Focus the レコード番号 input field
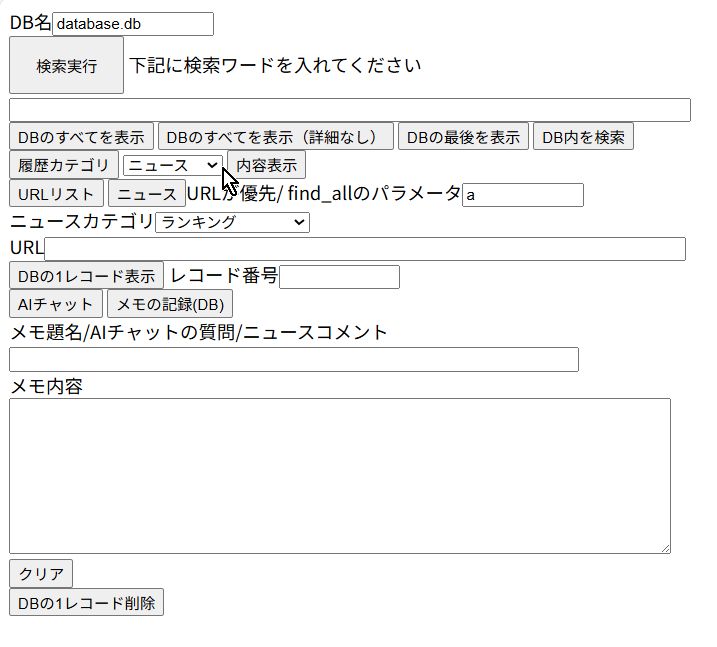 (339, 277)
